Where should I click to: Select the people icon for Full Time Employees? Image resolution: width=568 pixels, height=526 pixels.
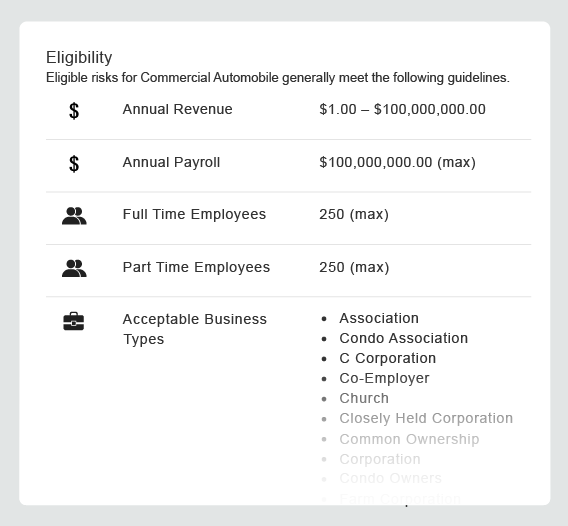74,216
